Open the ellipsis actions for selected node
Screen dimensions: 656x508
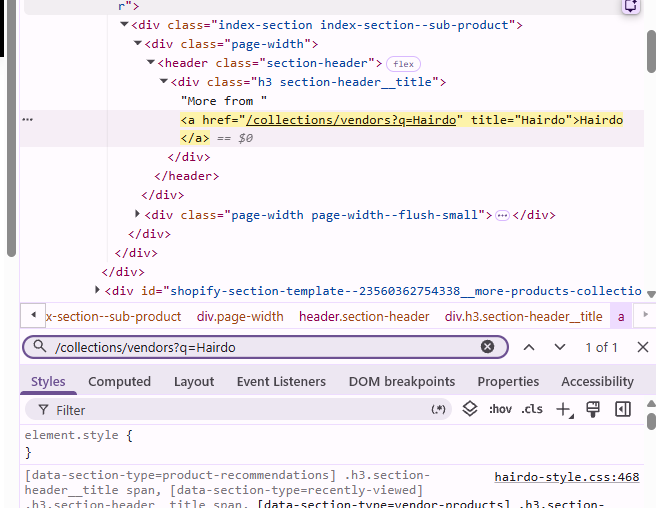click(x=28, y=120)
